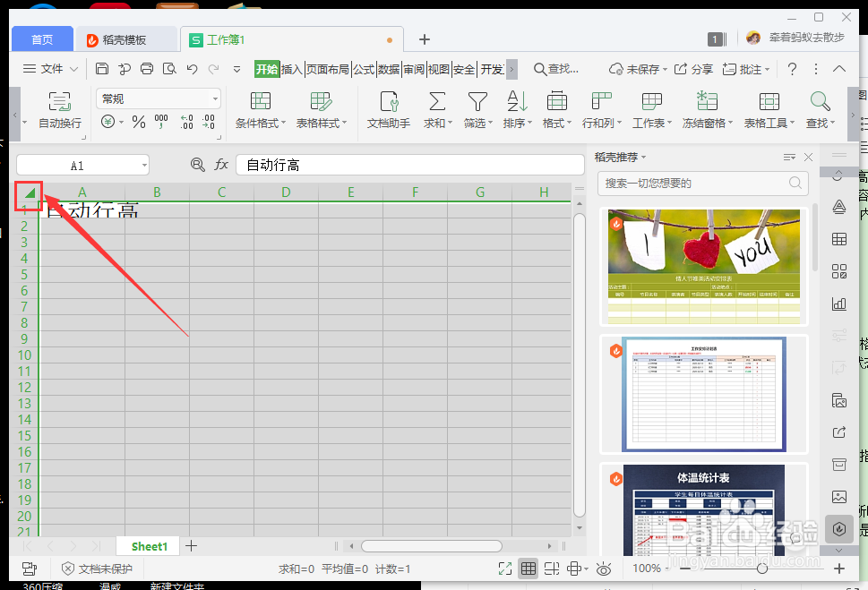Click the zoom lens icon beside formula bar
The height and width of the screenshot is (590, 868).
pos(197,165)
